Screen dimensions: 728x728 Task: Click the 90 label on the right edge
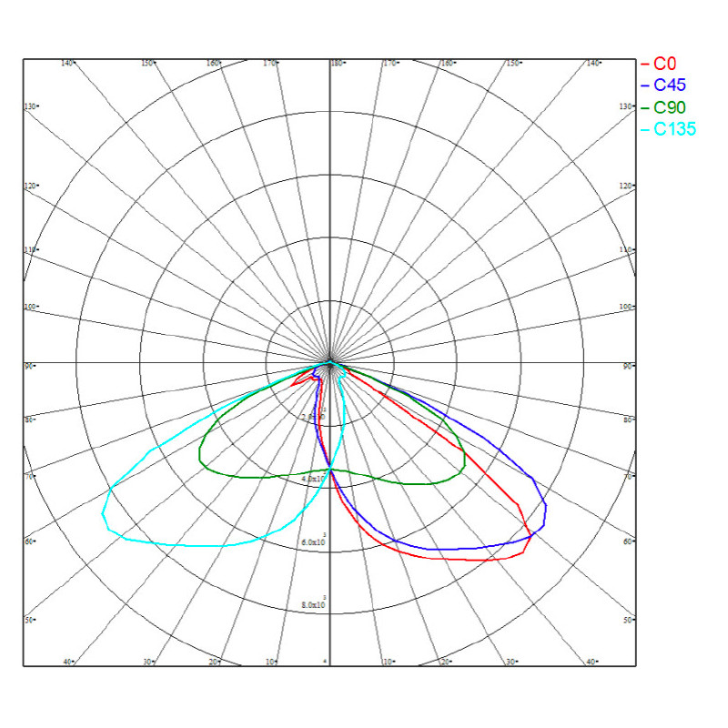pyautogui.click(x=628, y=366)
